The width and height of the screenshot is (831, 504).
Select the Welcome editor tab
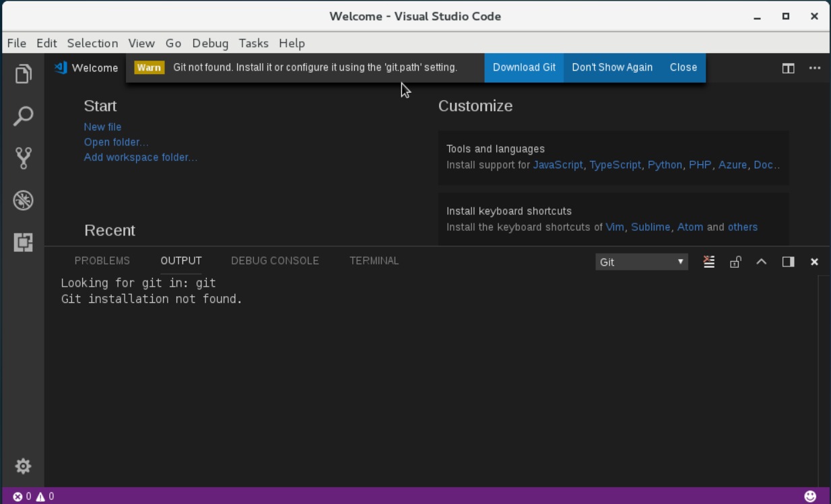click(x=86, y=67)
